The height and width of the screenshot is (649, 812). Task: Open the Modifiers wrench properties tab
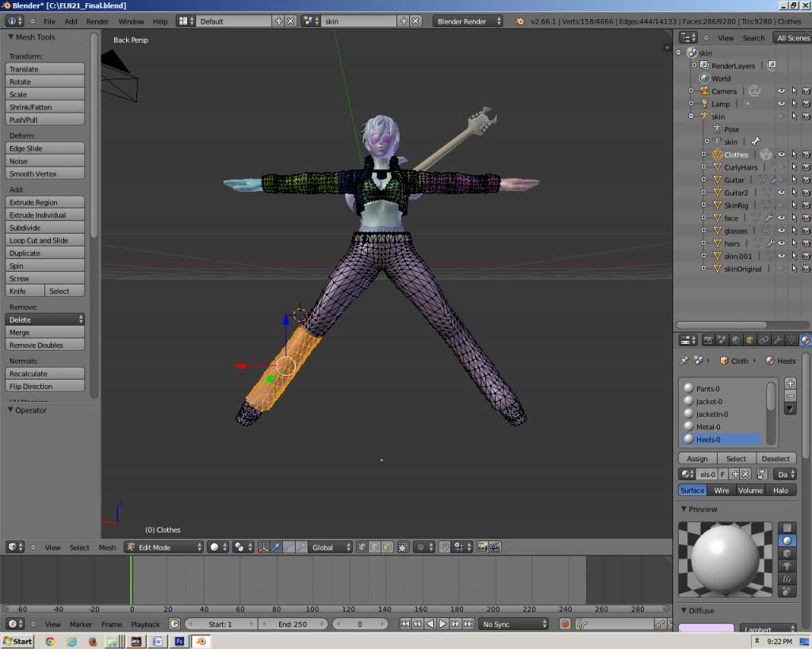[778, 340]
